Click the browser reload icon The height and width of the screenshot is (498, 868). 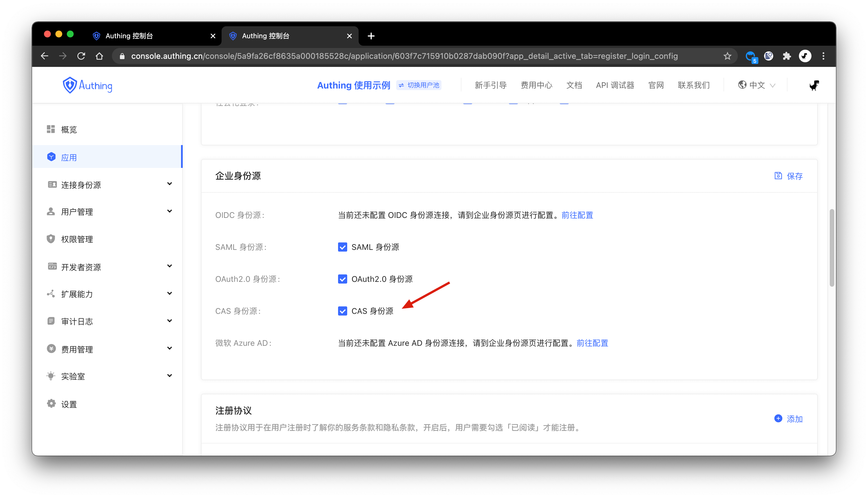[81, 56]
